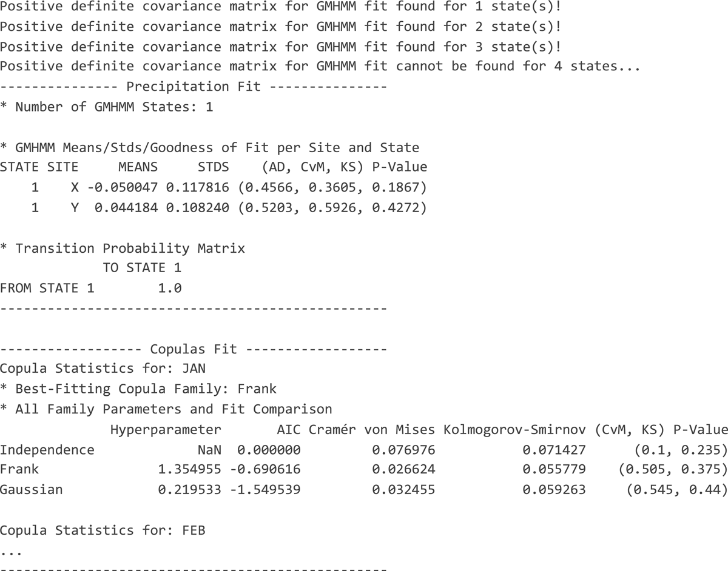This screenshot has height=571, width=728.
Task: Click the Gaussian row label
Action: pos(32,489)
